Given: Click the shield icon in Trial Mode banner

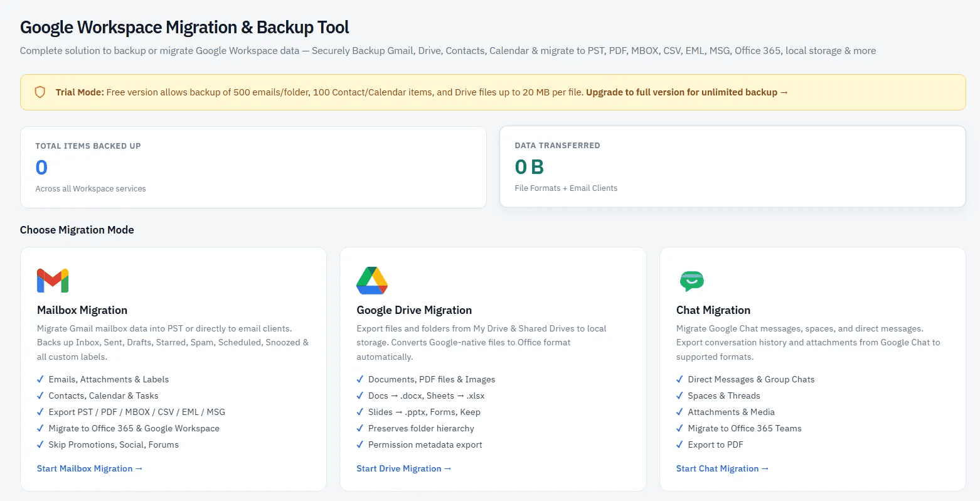Looking at the screenshot, I should point(40,92).
